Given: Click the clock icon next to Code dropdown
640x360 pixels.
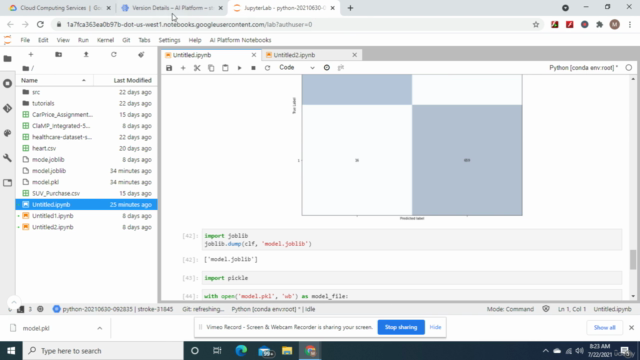Looking at the screenshot, I should 327,68.
